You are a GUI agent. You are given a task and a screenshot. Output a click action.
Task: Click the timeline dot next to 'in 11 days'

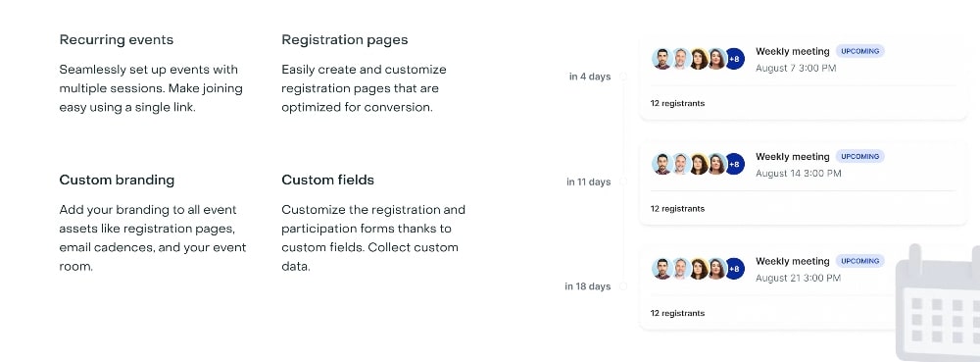pos(622,181)
